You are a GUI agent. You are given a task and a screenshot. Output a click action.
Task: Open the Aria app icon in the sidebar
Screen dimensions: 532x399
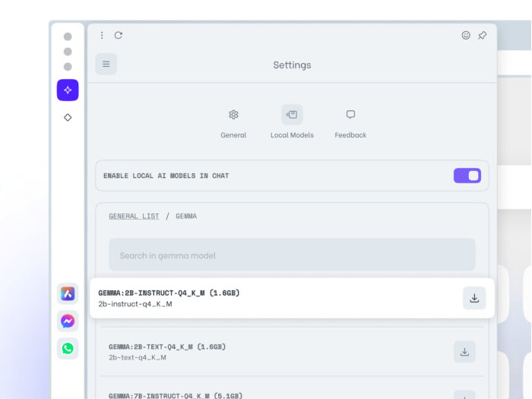[x=68, y=293]
